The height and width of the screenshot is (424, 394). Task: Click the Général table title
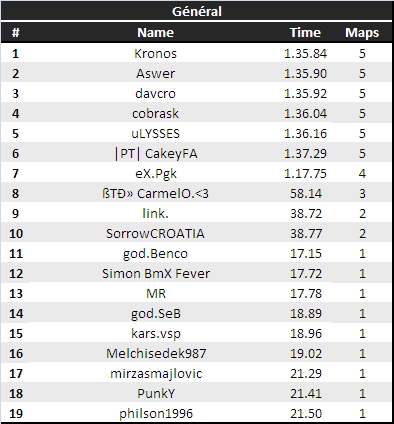click(197, 11)
